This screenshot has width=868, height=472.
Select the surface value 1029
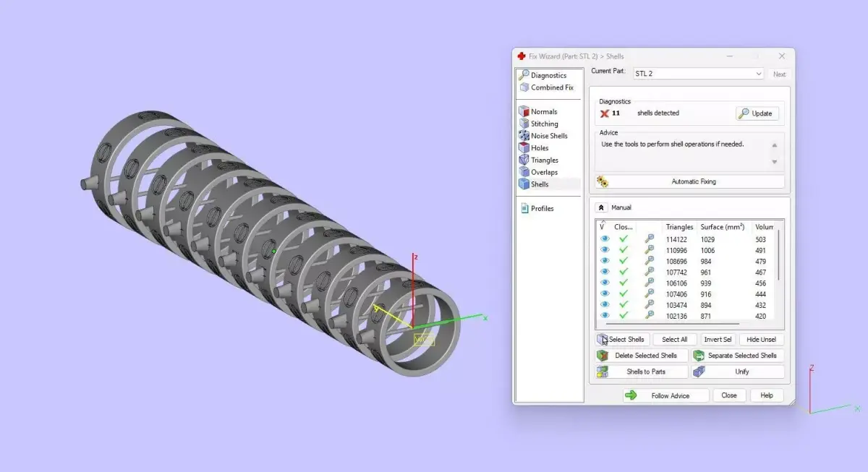pyautogui.click(x=707, y=239)
